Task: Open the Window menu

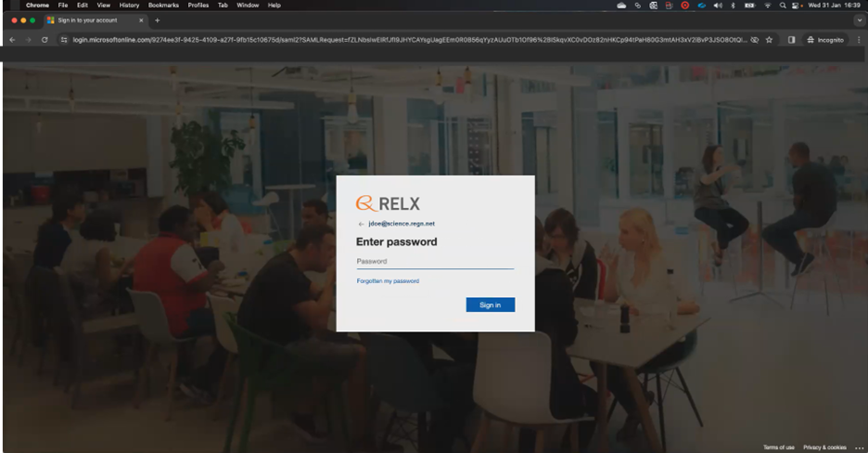Action: click(x=248, y=5)
